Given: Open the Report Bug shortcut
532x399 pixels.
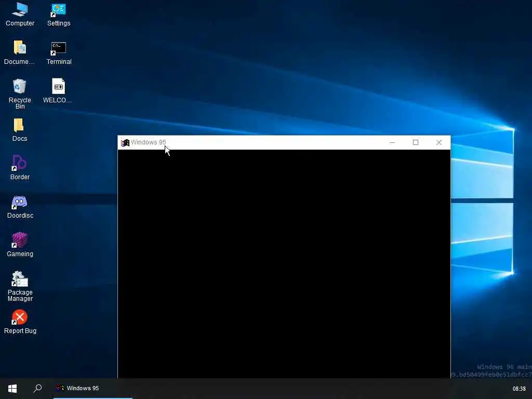Looking at the screenshot, I should pos(20,322).
